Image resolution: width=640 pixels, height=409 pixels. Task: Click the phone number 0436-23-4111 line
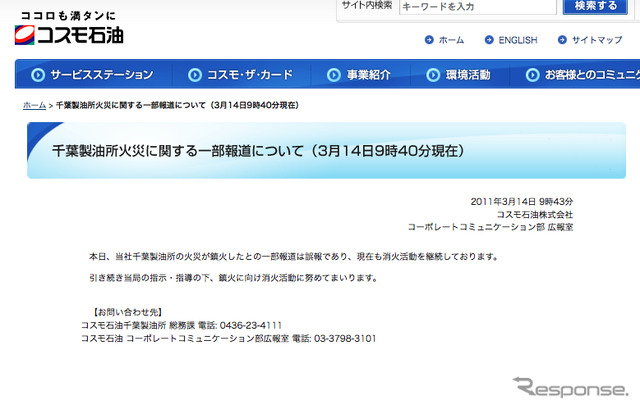pos(182,325)
